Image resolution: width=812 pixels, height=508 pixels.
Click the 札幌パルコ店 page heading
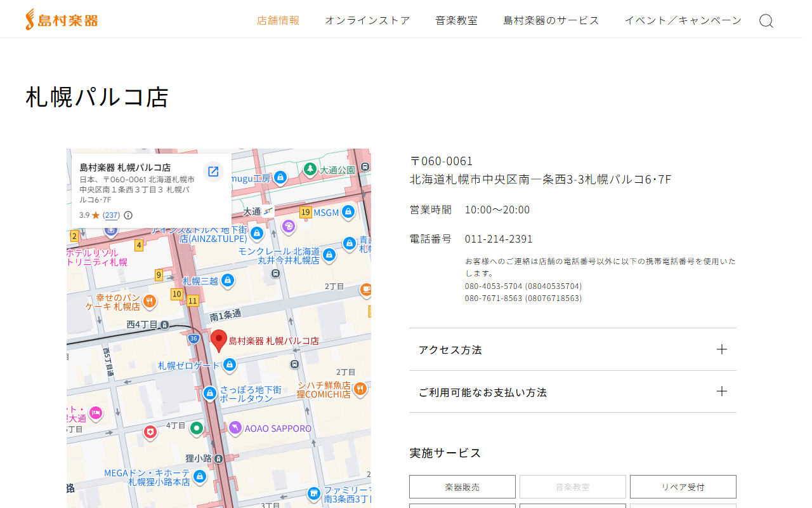(97, 97)
